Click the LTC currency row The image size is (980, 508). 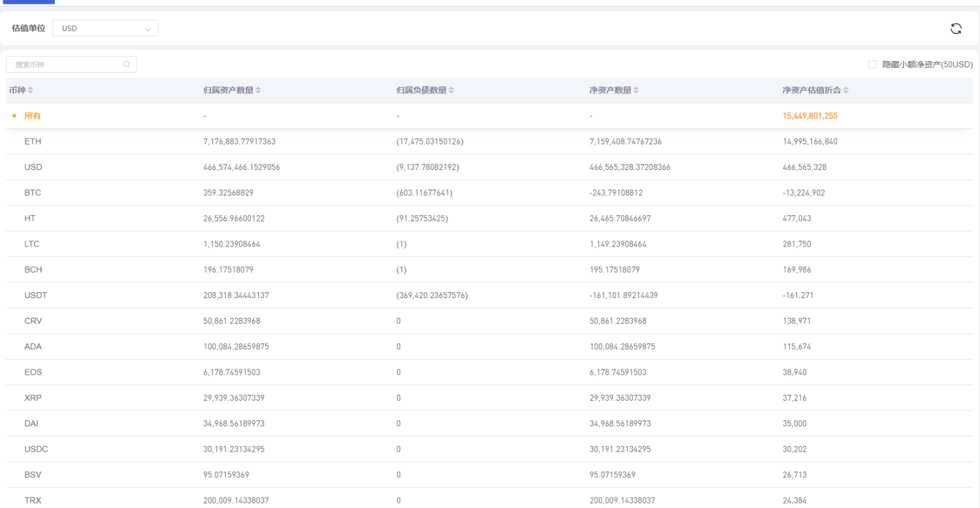(489, 244)
